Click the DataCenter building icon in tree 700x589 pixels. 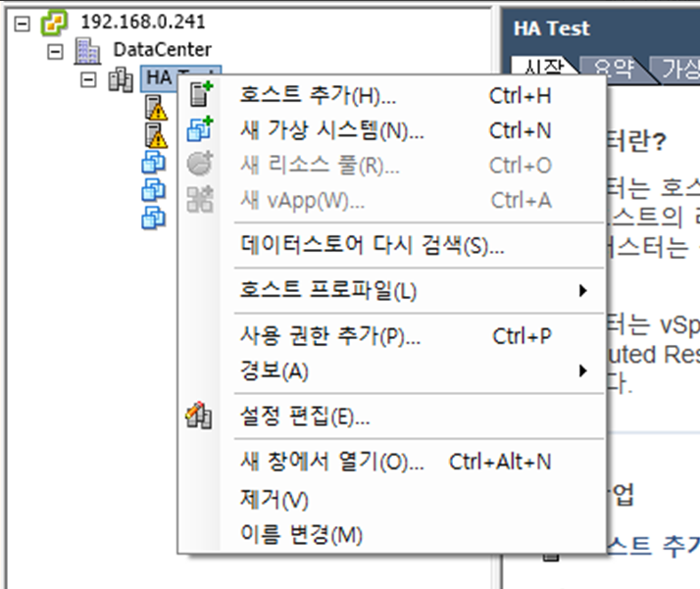(x=88, y=50)
